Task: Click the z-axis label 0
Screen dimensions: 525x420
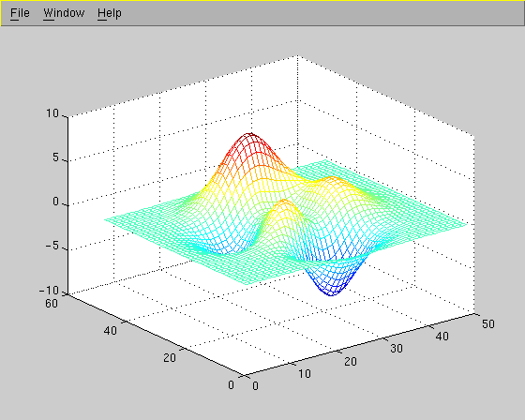Action: (x=55, y=202)
